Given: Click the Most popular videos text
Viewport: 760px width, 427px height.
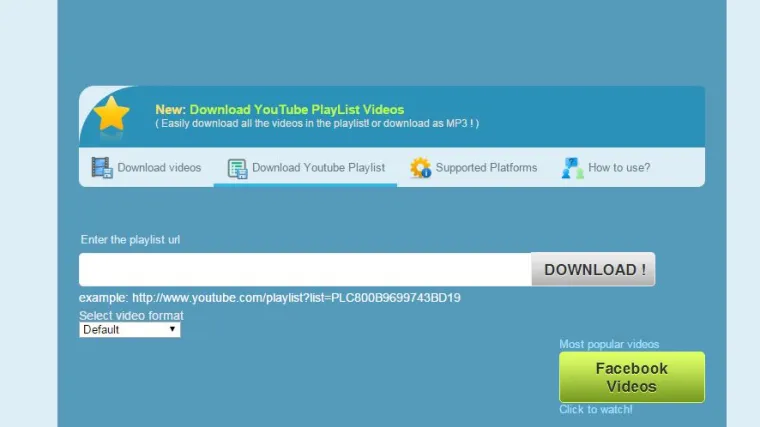Looking at the screenshot, I should [x=609, y=344].
